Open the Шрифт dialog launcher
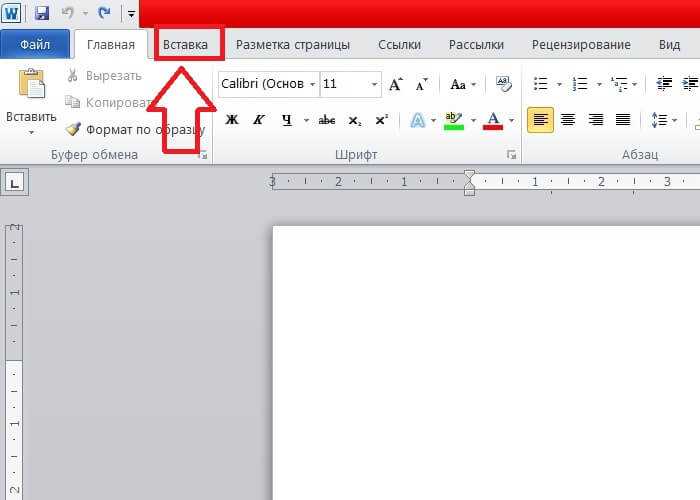The image size is (700, 500). [x=511, y=155]
